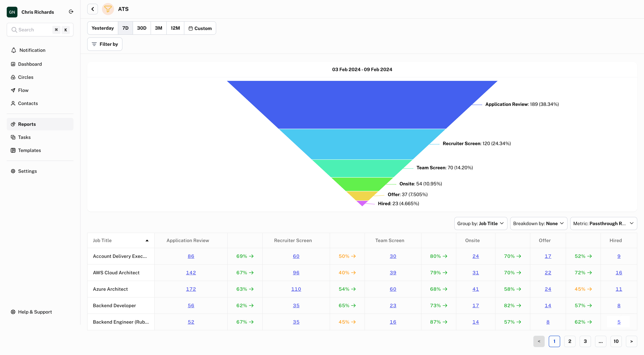Navigate back using the arrow beside ATS
Image resolution: width=644 pixels, height=355 pixels.
[93, 9]
